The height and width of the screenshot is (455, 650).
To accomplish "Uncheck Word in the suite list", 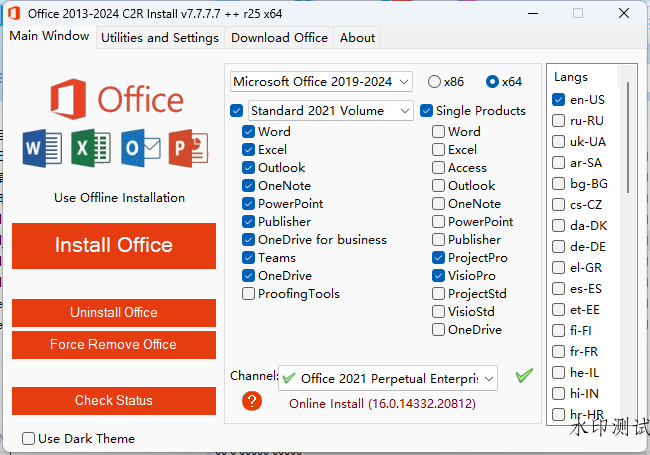I will pos(248,132).
